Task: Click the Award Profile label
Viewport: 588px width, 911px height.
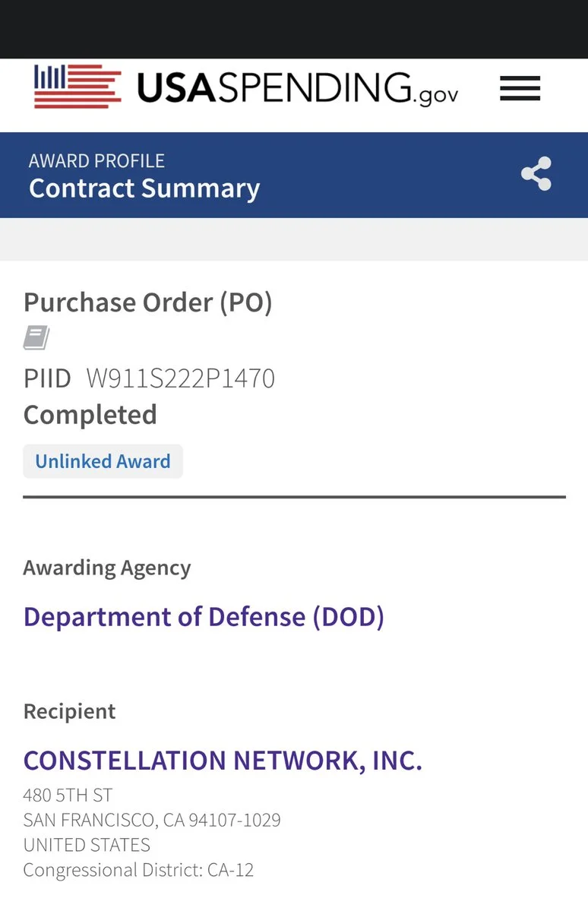Action: click(96, 161)
